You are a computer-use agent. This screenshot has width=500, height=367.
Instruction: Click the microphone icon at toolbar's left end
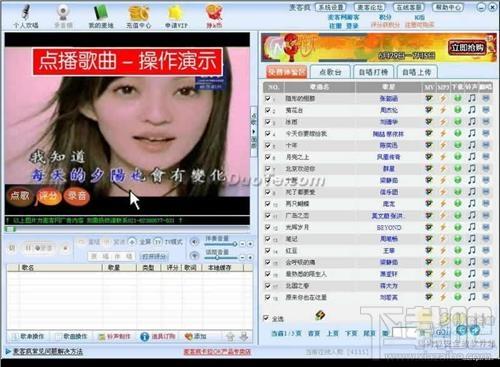(x=25, y=13)
